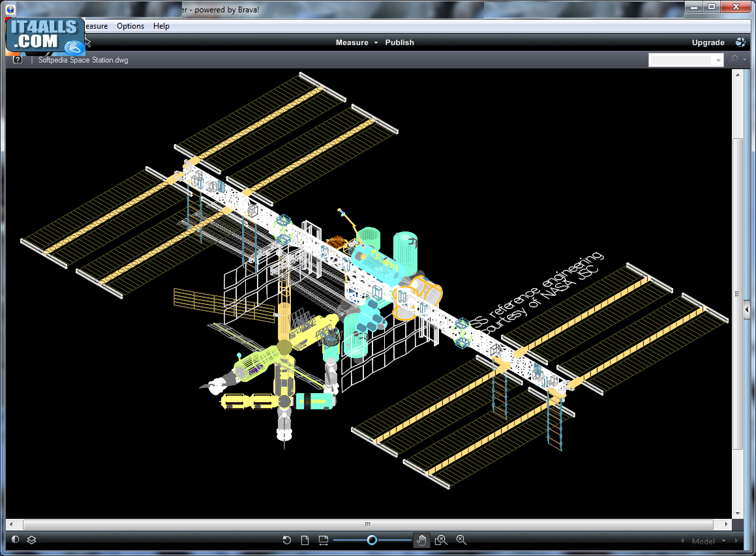Click the Help question mark icon
Screen dimensions: 756x556
click(17, 59)
